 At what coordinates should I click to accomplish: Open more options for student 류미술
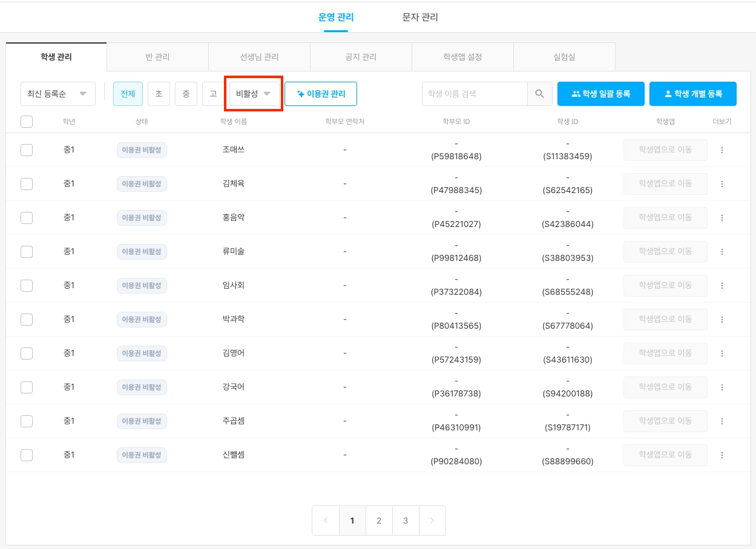coord(722,252)
